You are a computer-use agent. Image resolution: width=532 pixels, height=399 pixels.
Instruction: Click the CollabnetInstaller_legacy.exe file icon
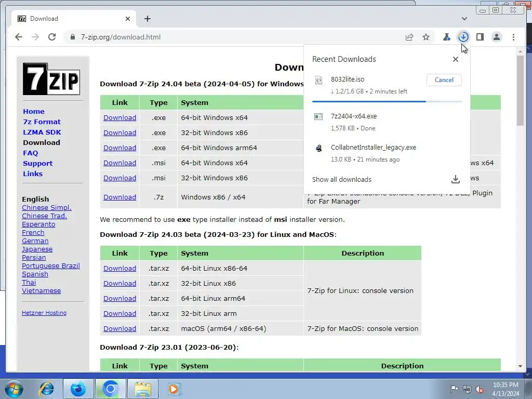[x=318, y=148]
